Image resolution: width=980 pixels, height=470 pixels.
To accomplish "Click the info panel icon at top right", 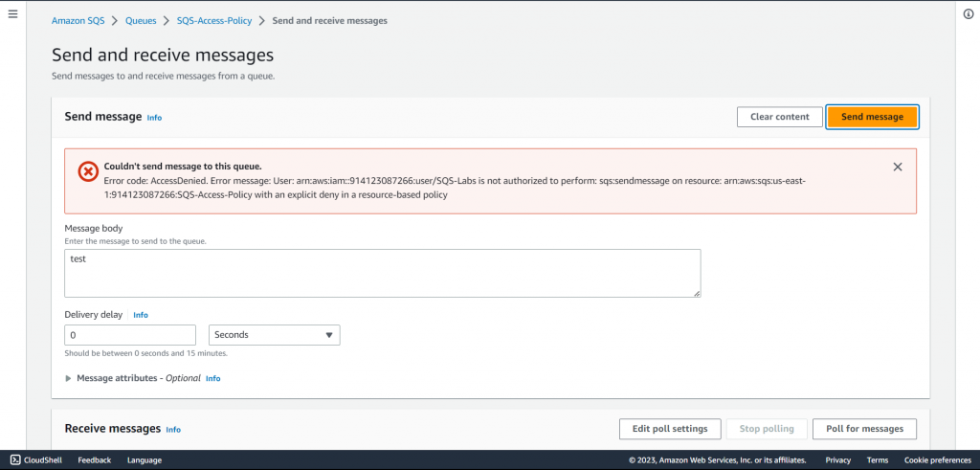I will click(x=968, y=14).
